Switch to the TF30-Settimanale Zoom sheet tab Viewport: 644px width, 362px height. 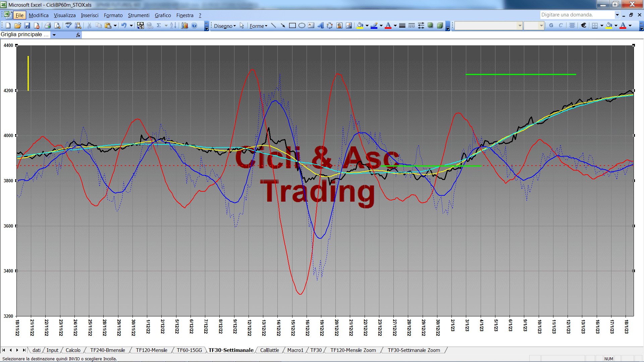point(414,350)
